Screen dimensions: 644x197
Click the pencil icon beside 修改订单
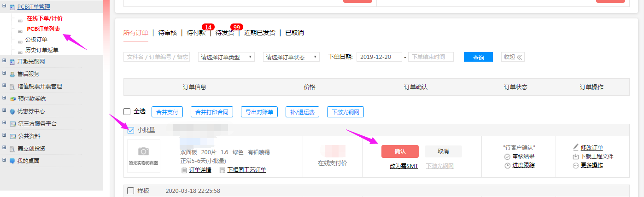[x=575, y=148]
